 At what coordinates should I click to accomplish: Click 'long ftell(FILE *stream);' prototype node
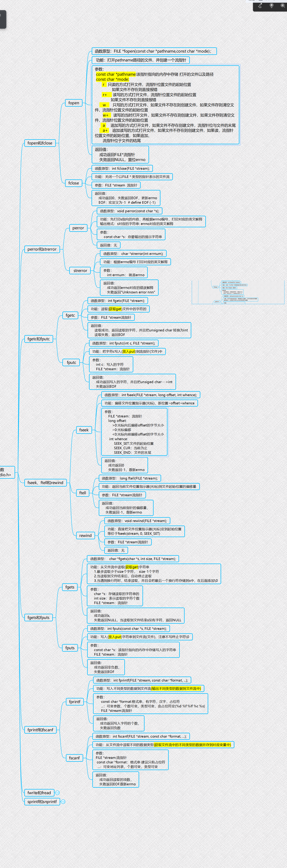[x=130, y=478]
